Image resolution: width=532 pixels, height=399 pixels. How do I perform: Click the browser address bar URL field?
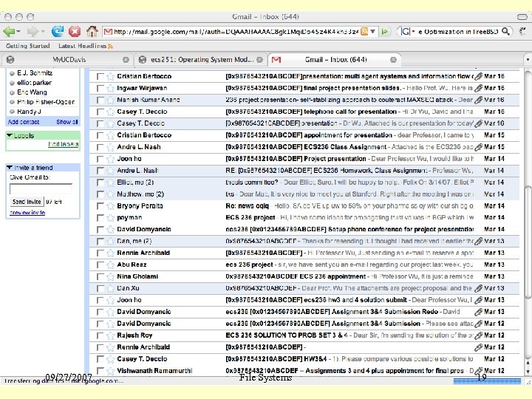click(x=236, y=32)
